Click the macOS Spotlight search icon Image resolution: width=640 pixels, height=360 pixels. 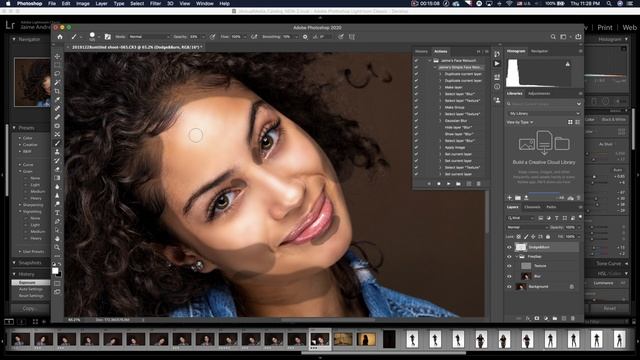(x=609, y=3)
